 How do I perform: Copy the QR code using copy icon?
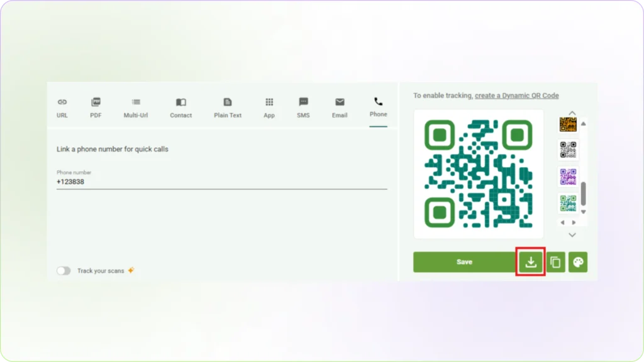555,262
